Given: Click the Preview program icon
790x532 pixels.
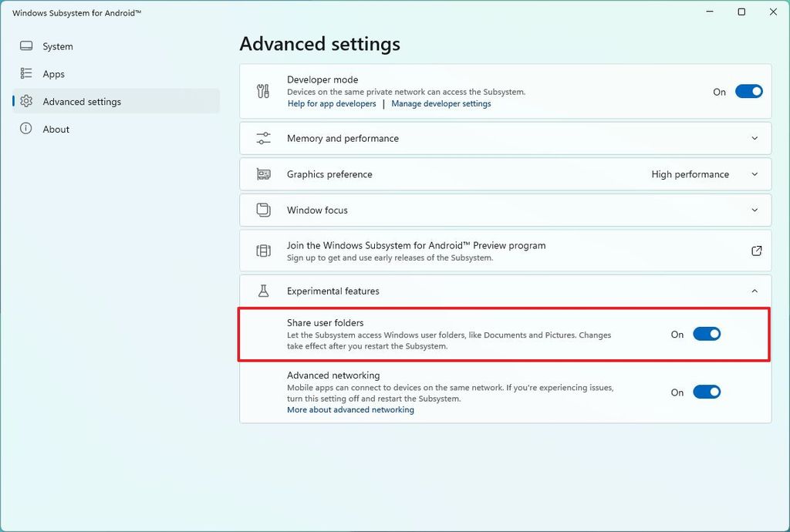Looking at the screenshot, I should coord(263,251).
